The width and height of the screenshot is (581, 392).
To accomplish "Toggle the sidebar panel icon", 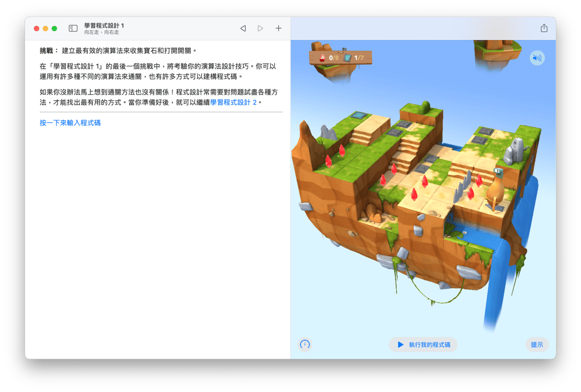I will click(x=73, y=29).
